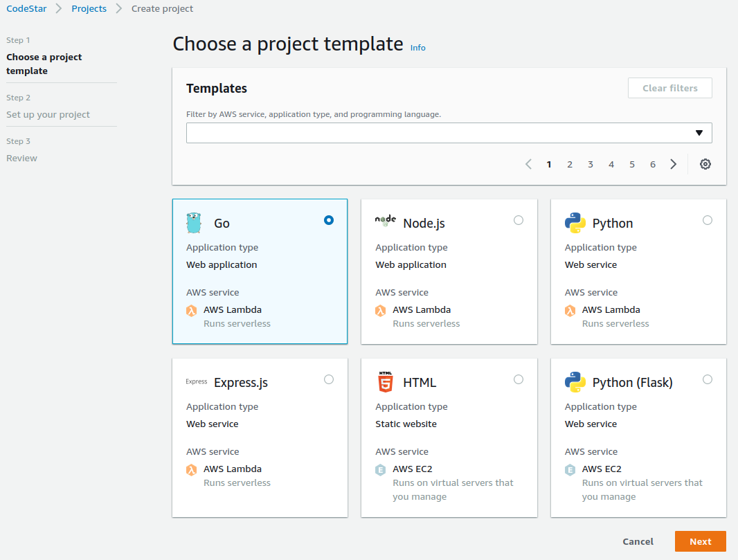Select the Go template radio button
Viewport: 738px width, 560px height.
coord(329,220)
